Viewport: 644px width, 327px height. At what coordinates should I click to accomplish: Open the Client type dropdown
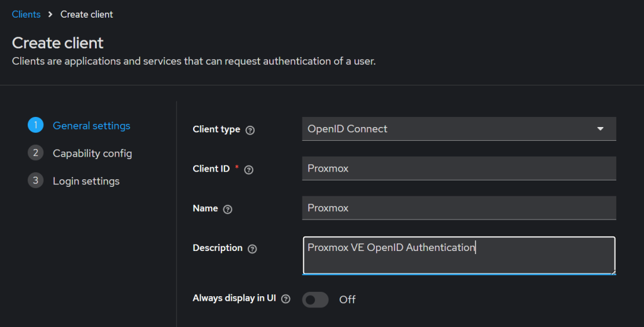tap(458, 129)
